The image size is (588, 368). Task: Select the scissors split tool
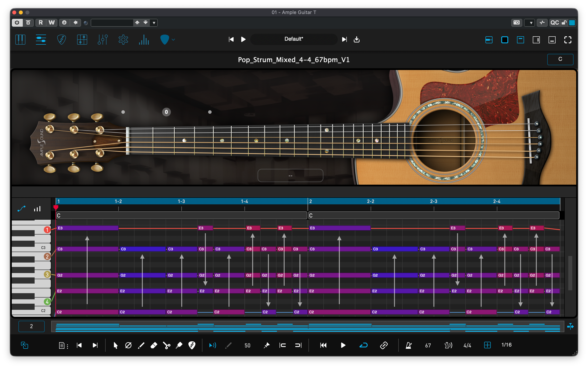coord(167,345)
